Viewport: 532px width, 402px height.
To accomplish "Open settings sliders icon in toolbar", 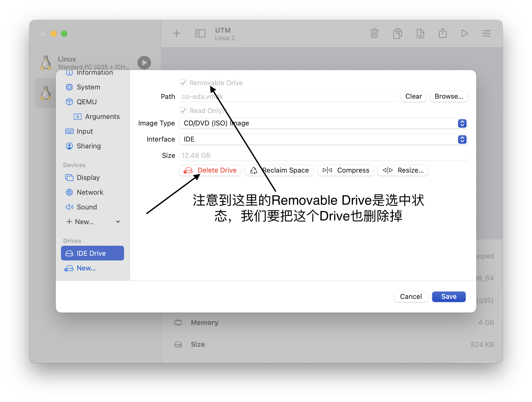I will (486, 33).
